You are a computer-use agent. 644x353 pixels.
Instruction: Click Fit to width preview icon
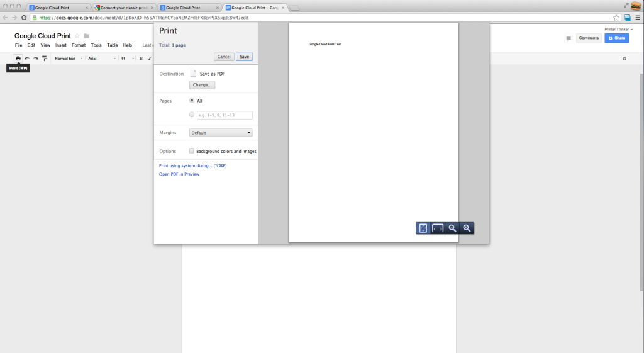click(438, 228)
